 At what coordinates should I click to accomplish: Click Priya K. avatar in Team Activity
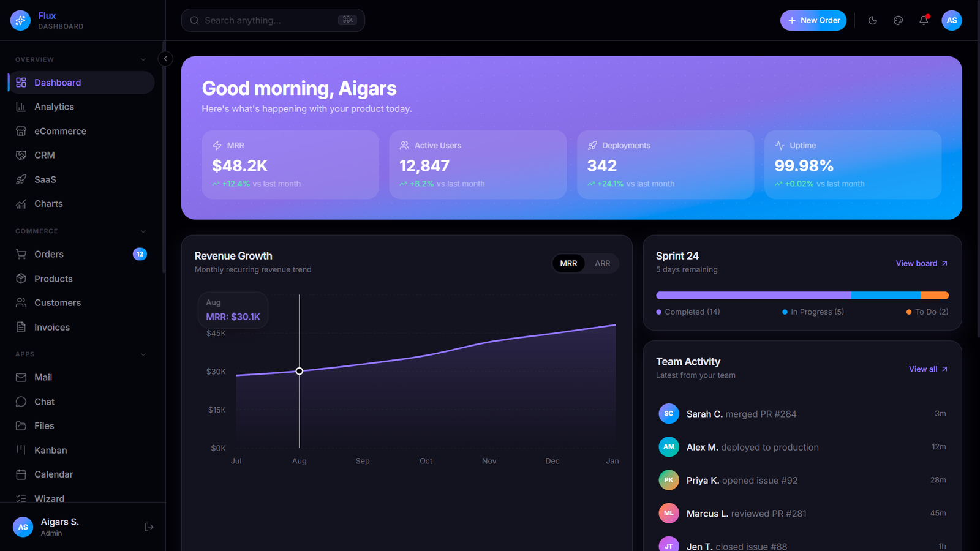669,480
